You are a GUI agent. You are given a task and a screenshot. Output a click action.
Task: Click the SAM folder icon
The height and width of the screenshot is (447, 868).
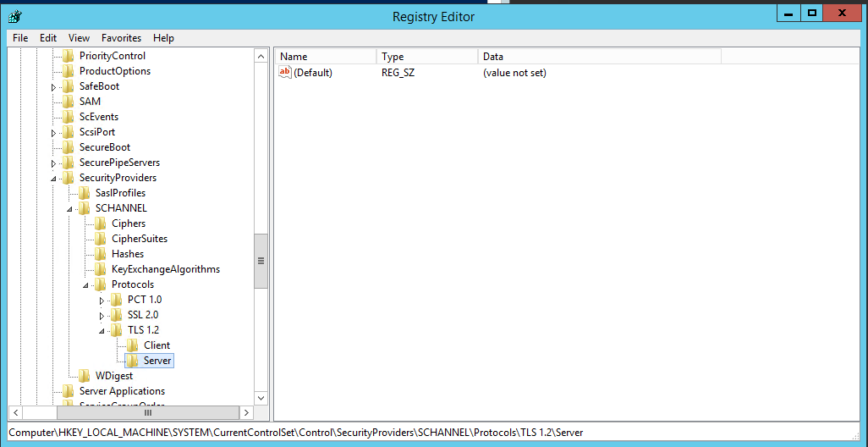pos(69,102)
